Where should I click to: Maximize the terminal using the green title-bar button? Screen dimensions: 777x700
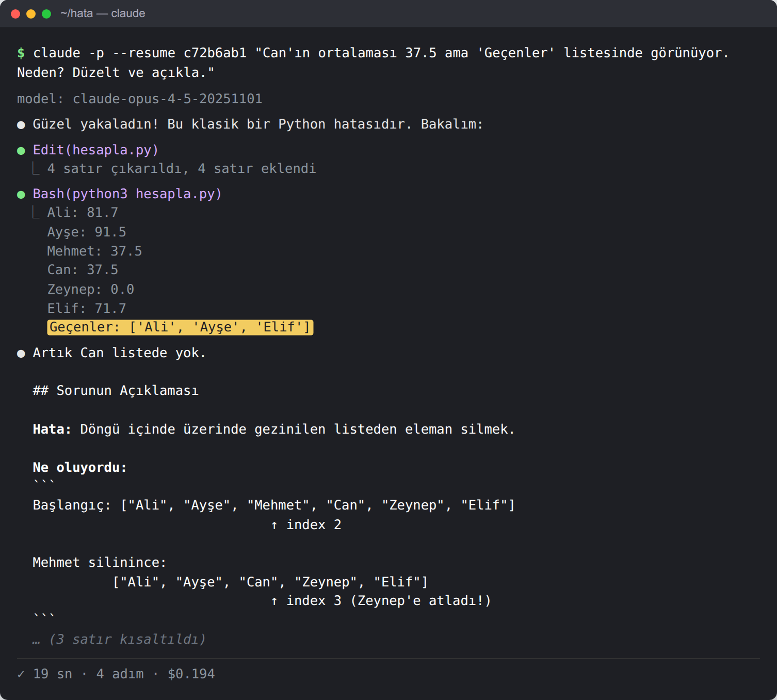tap(46, 14)
